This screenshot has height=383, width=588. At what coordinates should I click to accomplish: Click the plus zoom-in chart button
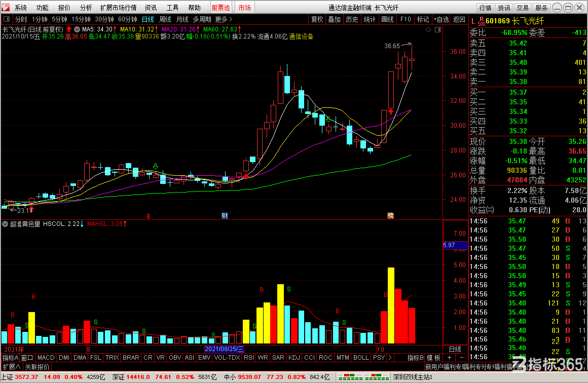pos(449,358)
